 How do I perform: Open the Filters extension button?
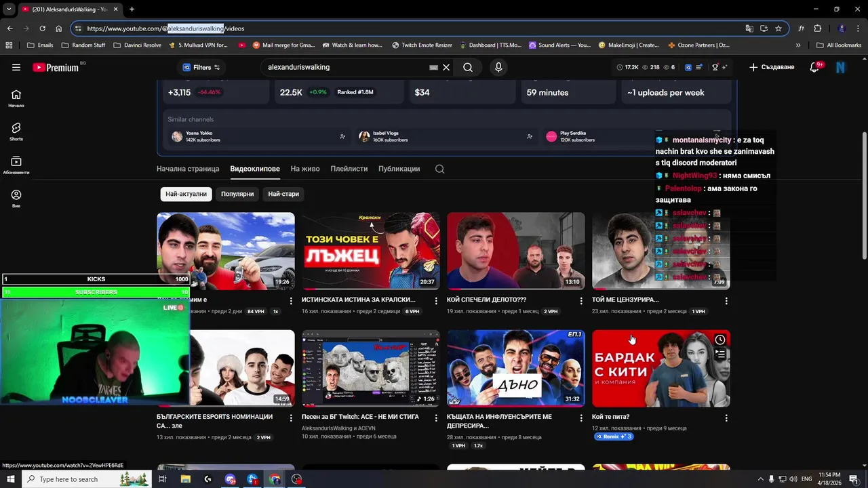pos(201,67)
